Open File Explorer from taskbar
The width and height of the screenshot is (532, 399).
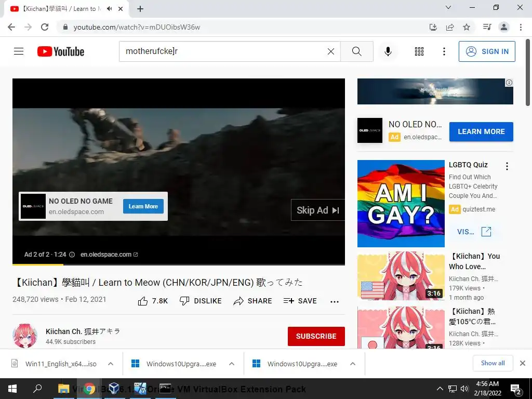pos(64,389)
